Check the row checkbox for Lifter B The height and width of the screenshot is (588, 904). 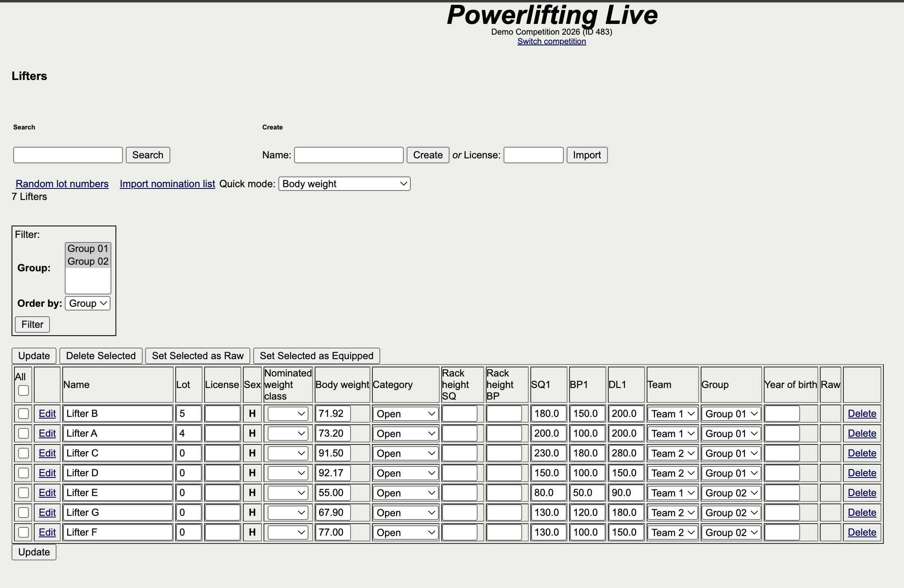[24, 414]
